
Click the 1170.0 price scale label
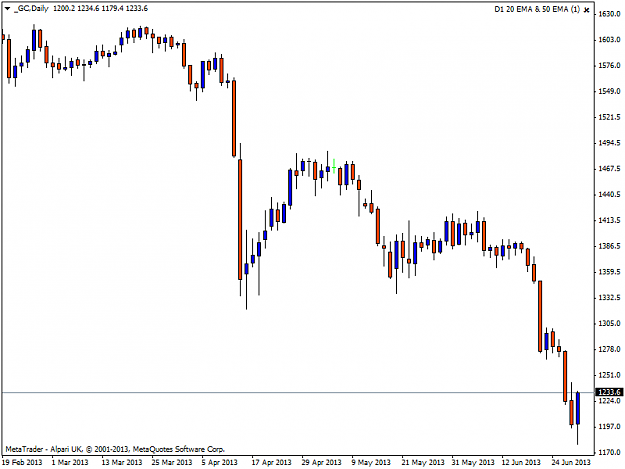(x=609, y=452)
